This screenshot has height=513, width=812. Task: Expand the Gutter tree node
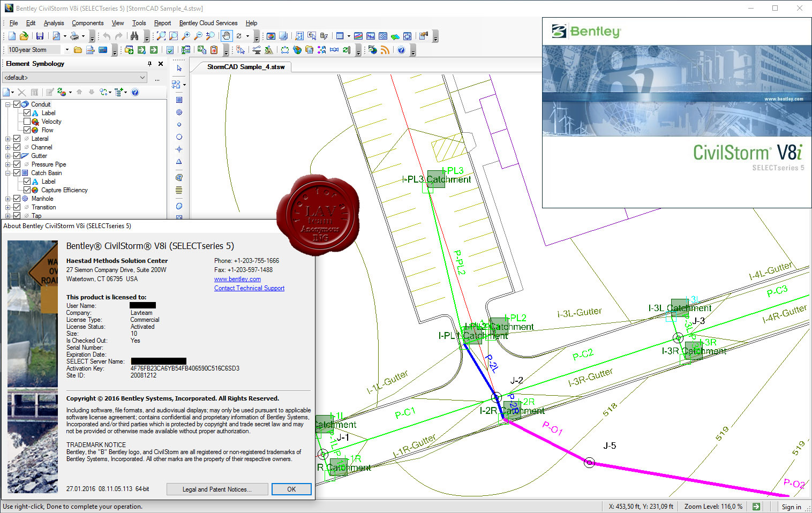coord(8,156)
